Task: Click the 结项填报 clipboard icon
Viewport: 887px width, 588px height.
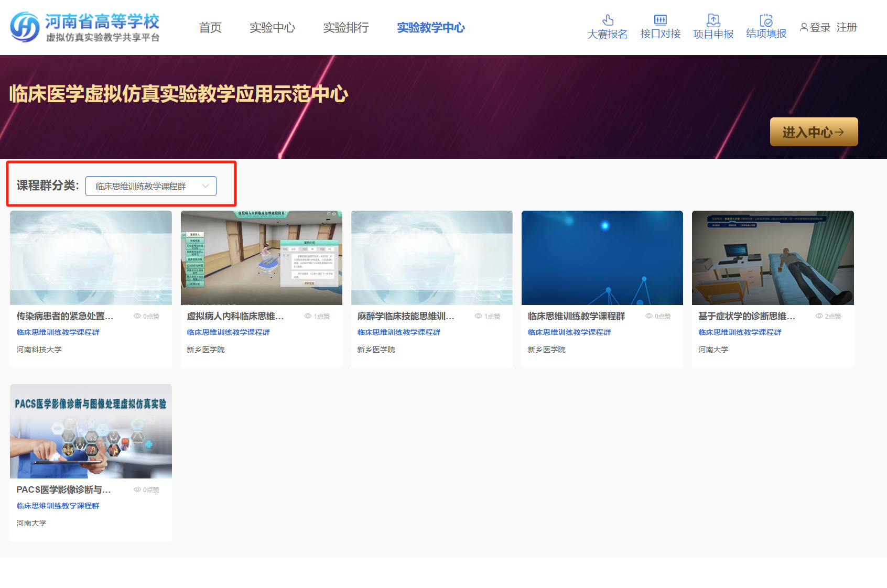Action: pos(765,20)
